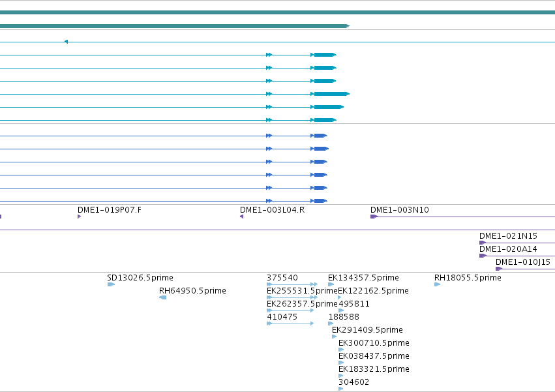Click the purple start block under DME1-020A14
Viewport: 555px width, 392px height.
click(x=483, y=256)
